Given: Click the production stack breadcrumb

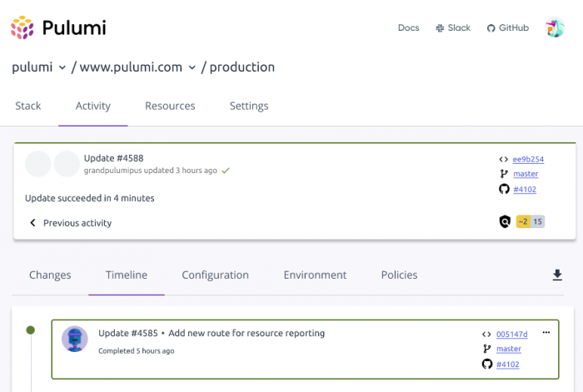Looking at the screenshot, I should coord(242,67).
